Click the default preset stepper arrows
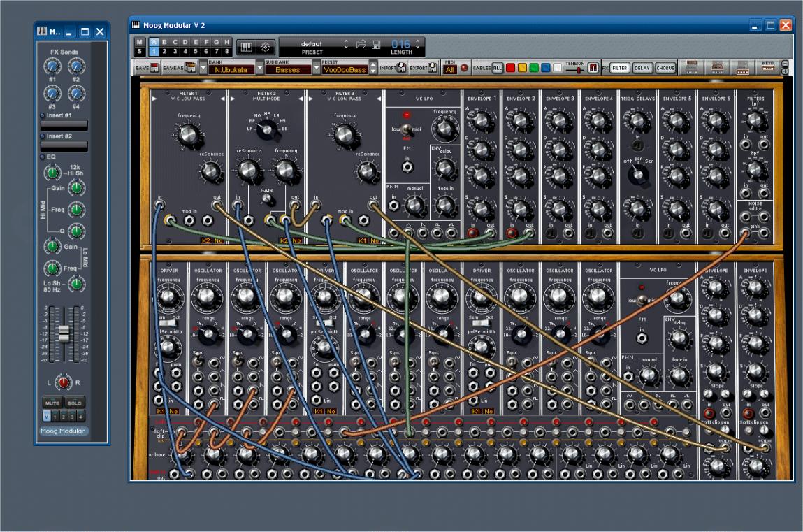The image size is (803, 532). (346, 45)
